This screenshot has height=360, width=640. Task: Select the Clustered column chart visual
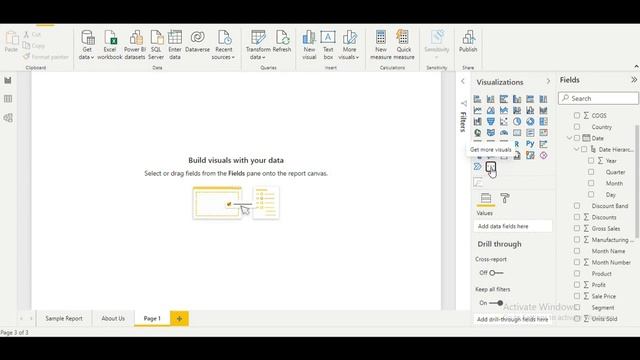click(517, 99)
